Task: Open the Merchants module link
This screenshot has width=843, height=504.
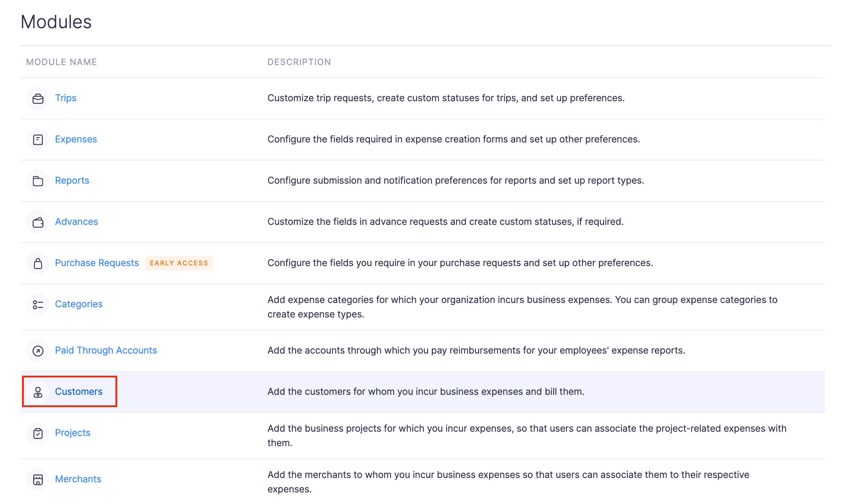Action: tap(78, 479)
